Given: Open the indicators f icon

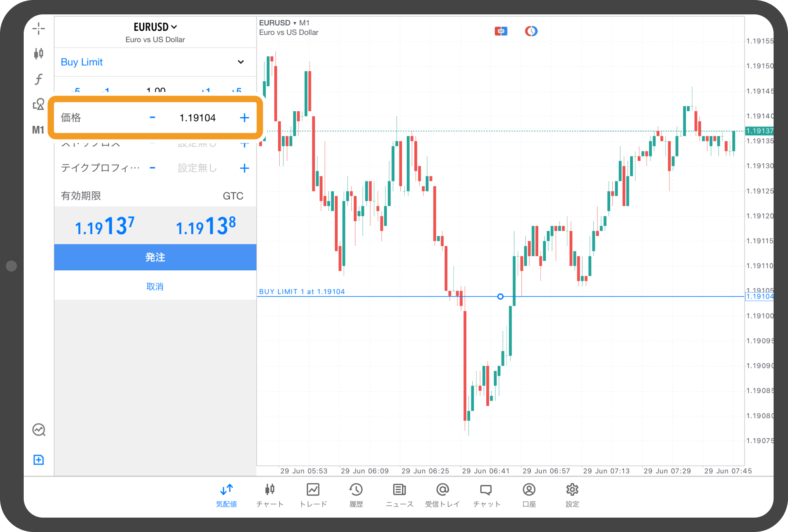Looking at the screenshot, I should [39, 79].
